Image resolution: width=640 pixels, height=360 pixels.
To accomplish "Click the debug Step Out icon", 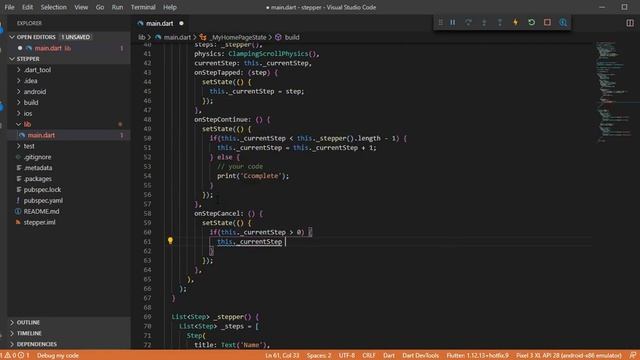I will tap(500, 22).
